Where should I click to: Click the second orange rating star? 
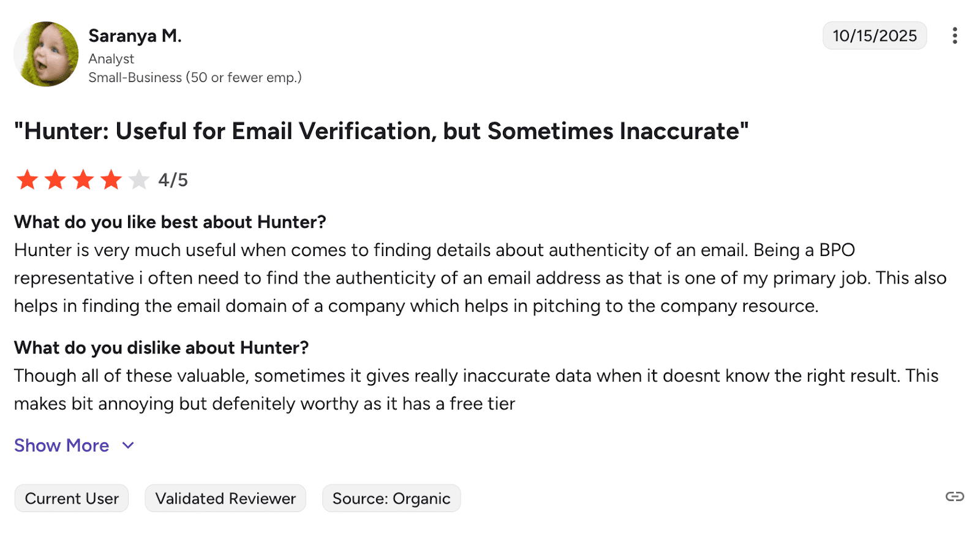click(x=55, y=180)
